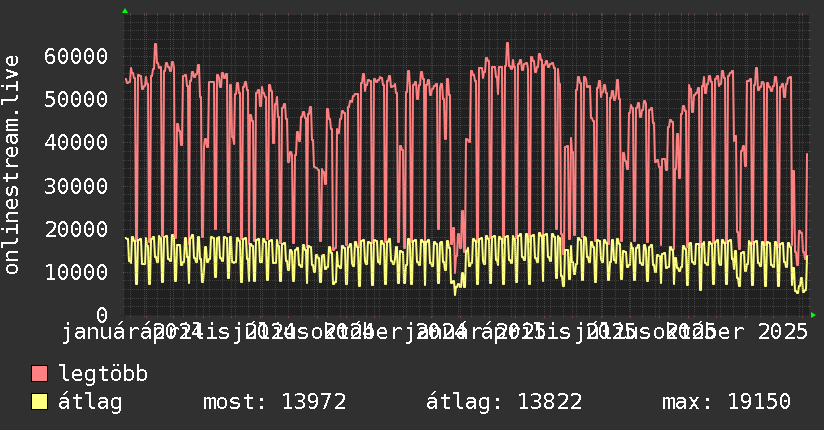This screenshot has width=824, height=430.
Task: Click the 0 label at the y-axis origin
Action: (103, 315)
